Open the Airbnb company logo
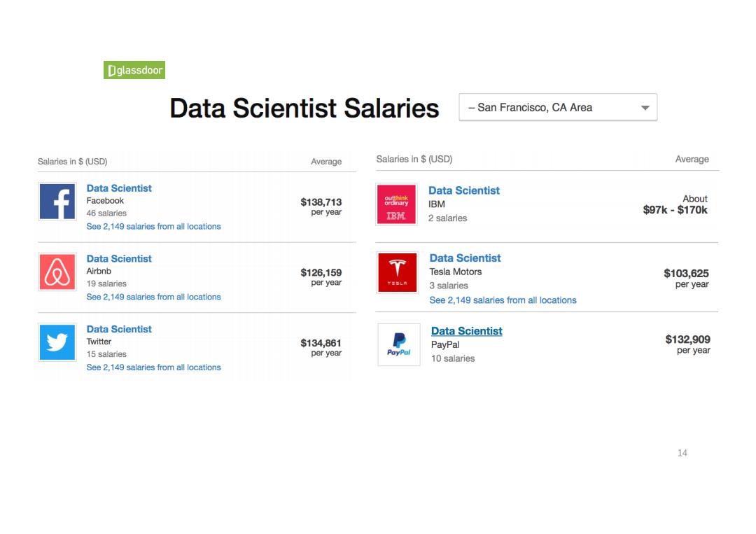Viewport: 756px width, 534px height. tap(57, 272)
